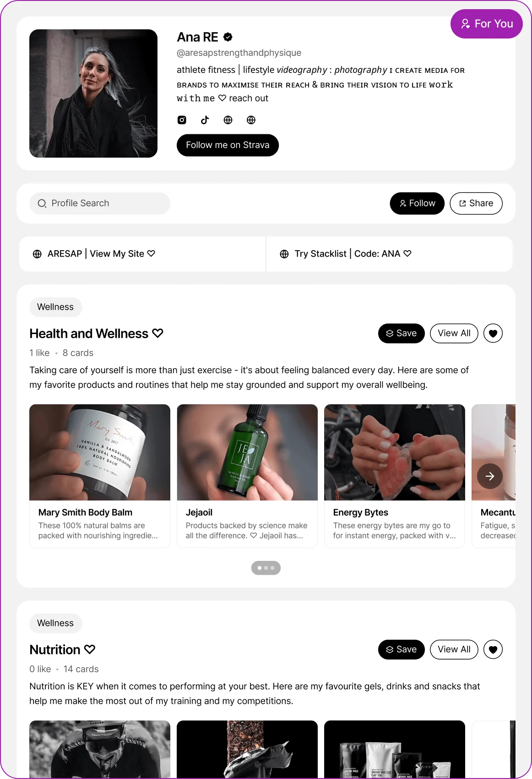
Task: Open the TikTok social icon
Action: click(x=205, y=120)
